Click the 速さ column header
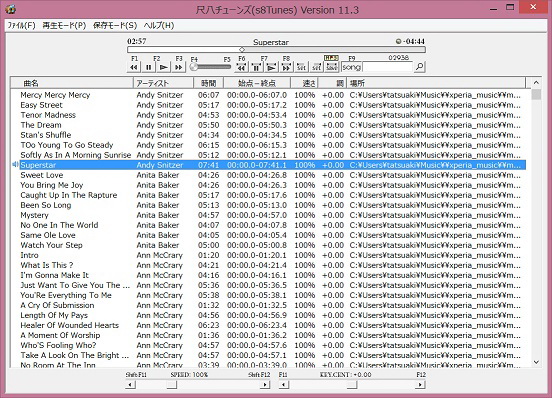552x398 pixels. (305, 83)
